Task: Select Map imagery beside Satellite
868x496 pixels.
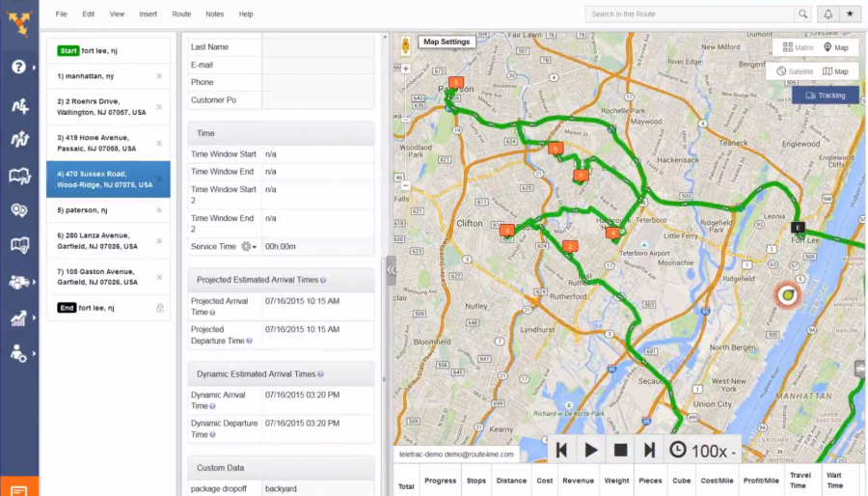Action: 836,71
